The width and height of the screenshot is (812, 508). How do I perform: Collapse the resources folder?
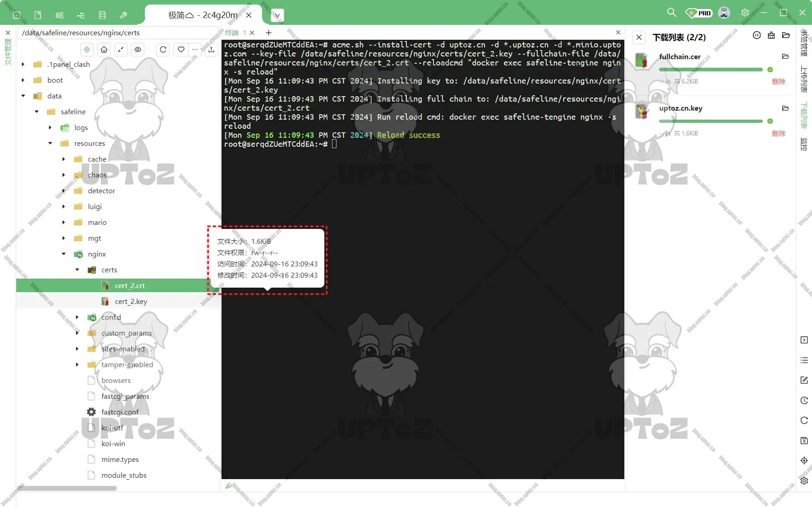(50, 143)
